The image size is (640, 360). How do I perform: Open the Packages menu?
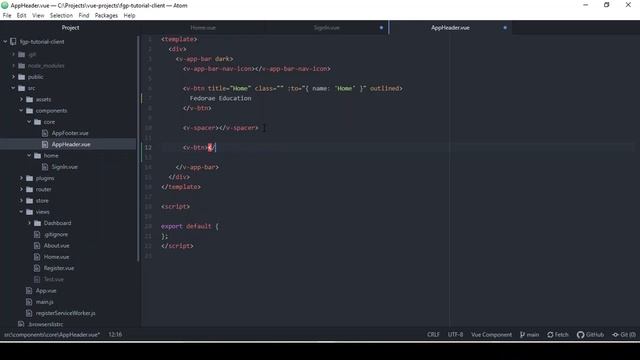106,16
